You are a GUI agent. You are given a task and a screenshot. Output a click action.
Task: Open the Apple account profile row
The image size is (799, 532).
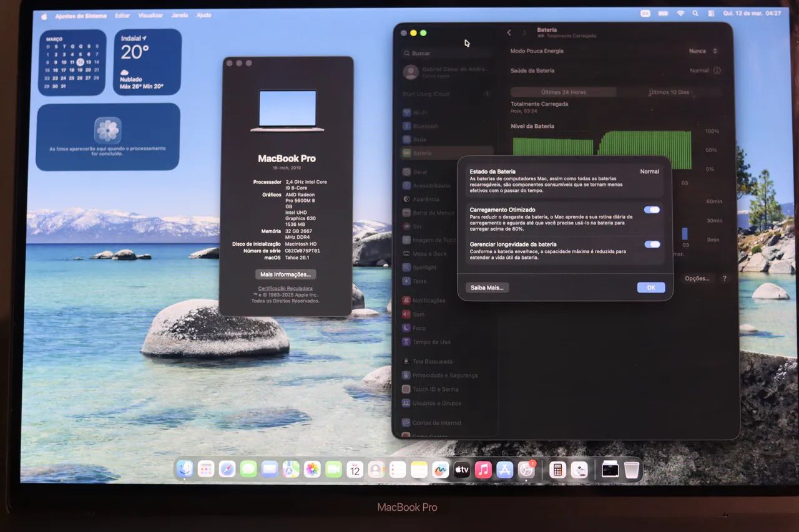[447, 72]
